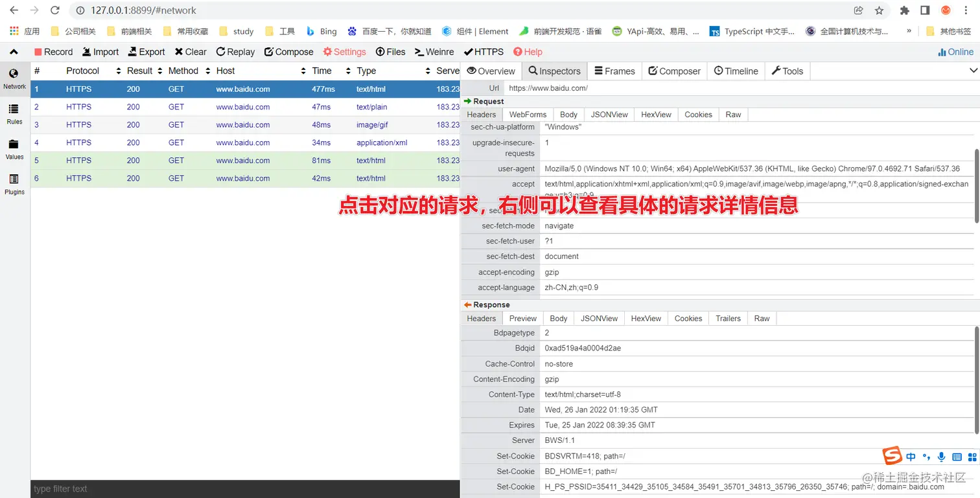Open the Request JSONView tab
The width and height of the screenshot is (980, 498).
609,115
